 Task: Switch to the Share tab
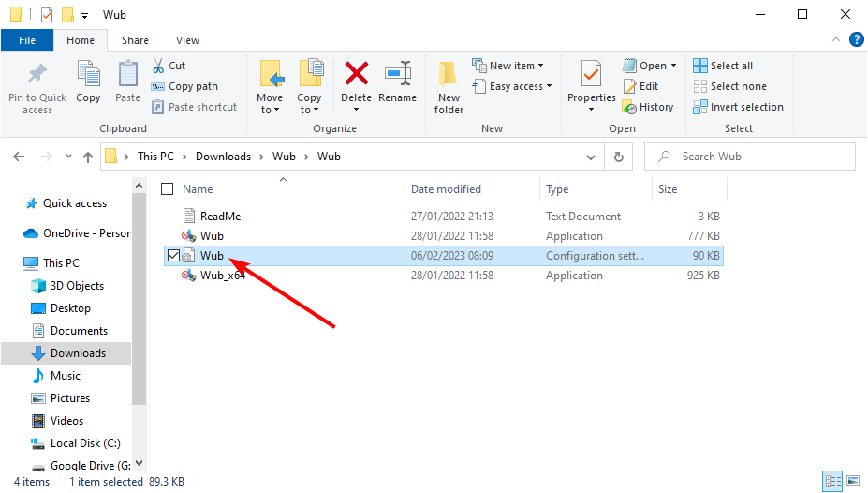point(135,40)
